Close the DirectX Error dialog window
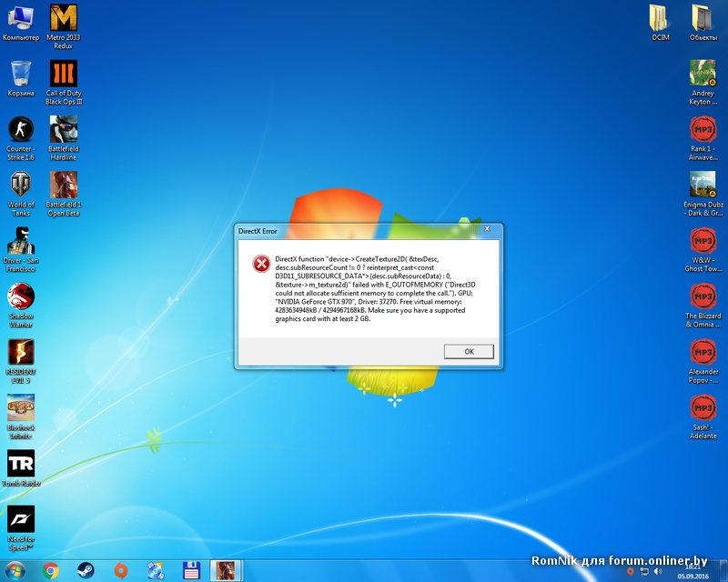This screenshot has width=728, height=582. pos(487,229)
